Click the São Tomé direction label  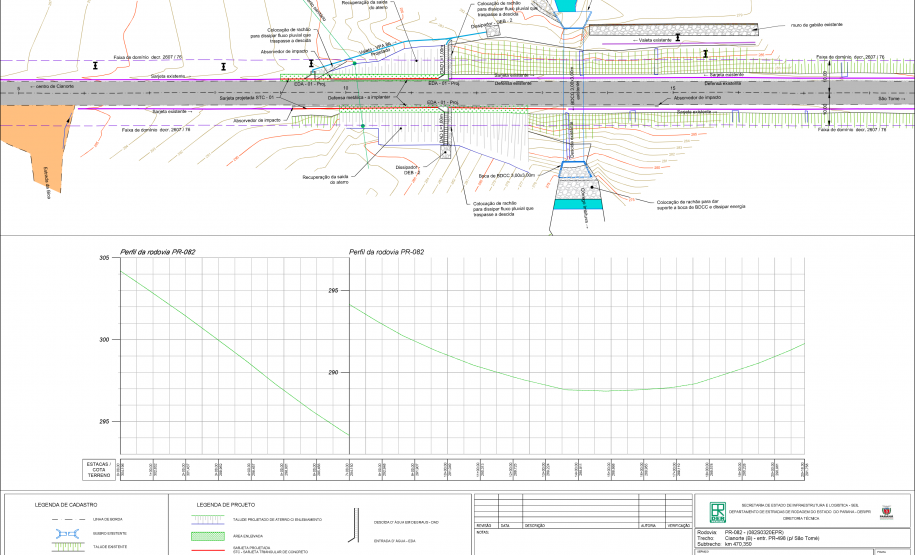coord(893,99)
